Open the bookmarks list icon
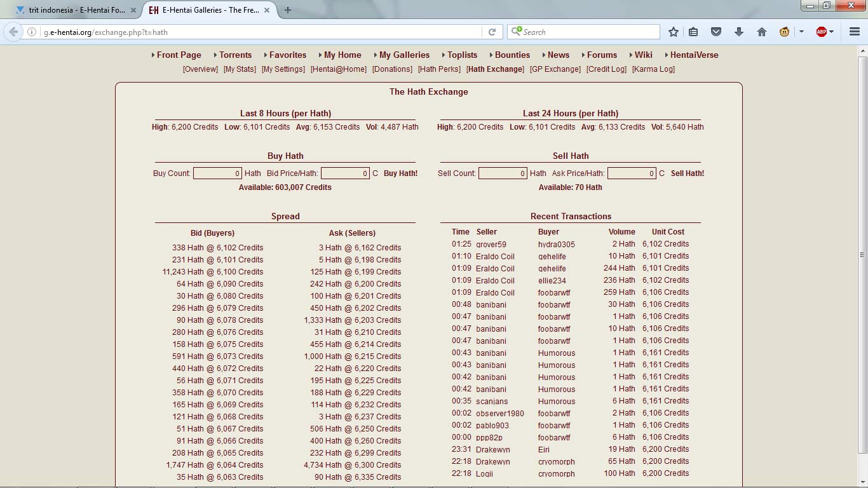 click(693, 32)
